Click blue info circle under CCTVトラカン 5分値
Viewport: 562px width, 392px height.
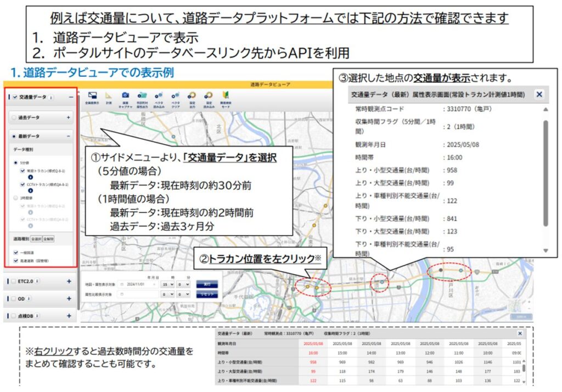pyautogui.click(x=31, y=191)
